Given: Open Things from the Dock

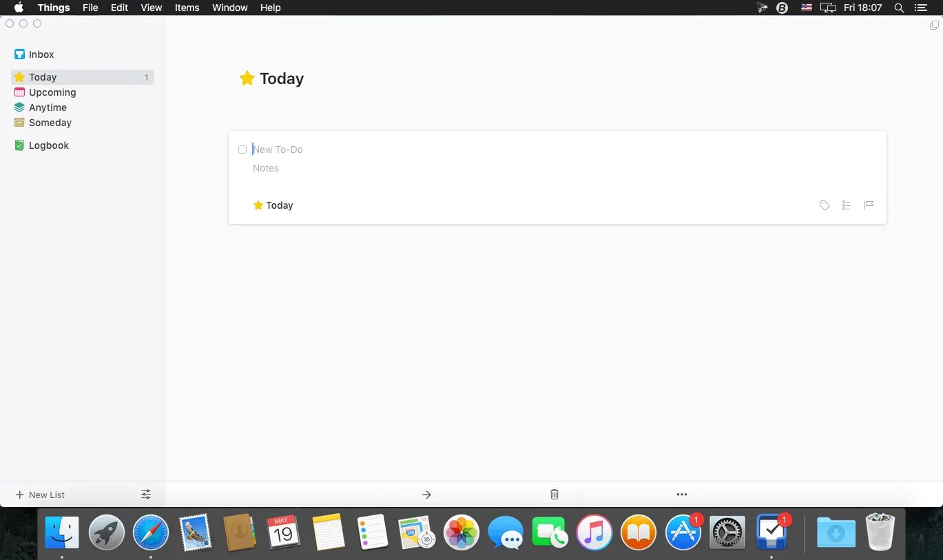Looking at the screenshot, I should coord(772,532).
